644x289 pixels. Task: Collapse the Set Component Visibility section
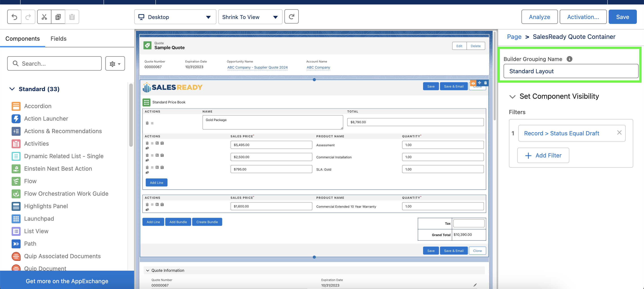pyautogui.click(x=512, y=96)
